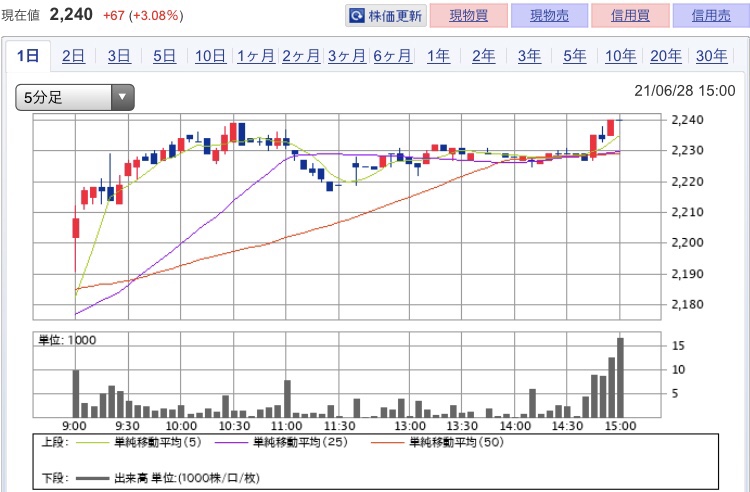Open the 5分足 interval dropdown

(75, 98)
